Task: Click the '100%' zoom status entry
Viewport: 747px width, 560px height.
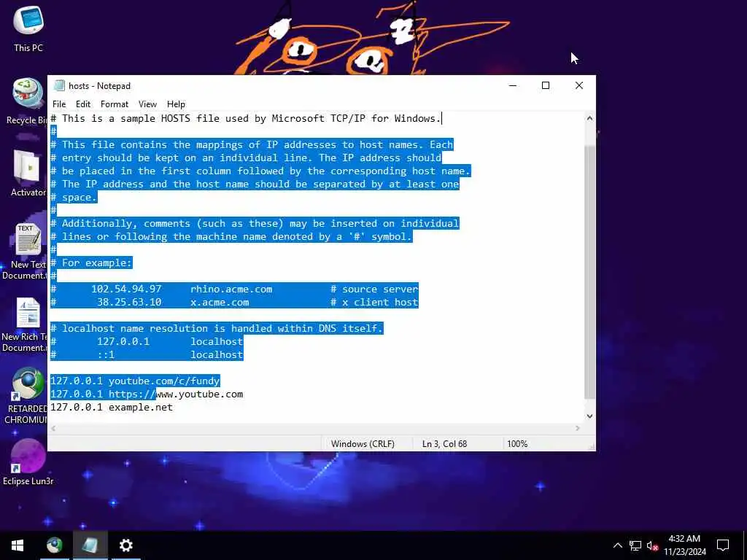Action: click(x=517, y=444)
